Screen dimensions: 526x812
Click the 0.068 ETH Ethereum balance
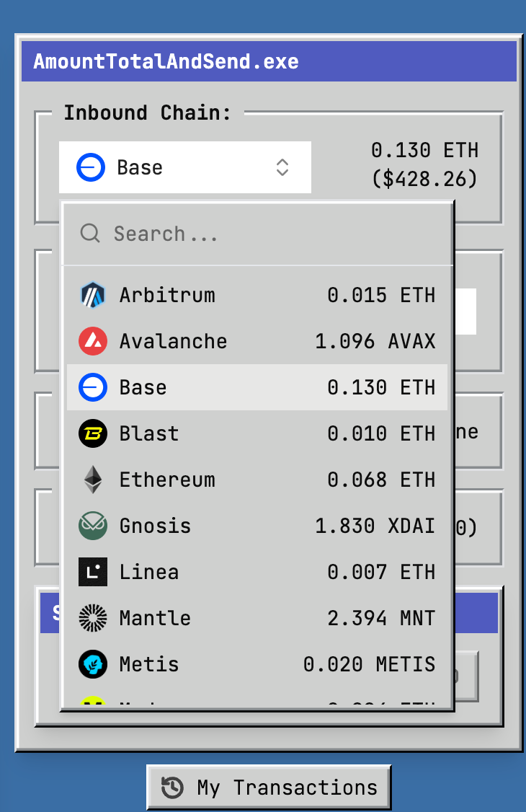381,480
